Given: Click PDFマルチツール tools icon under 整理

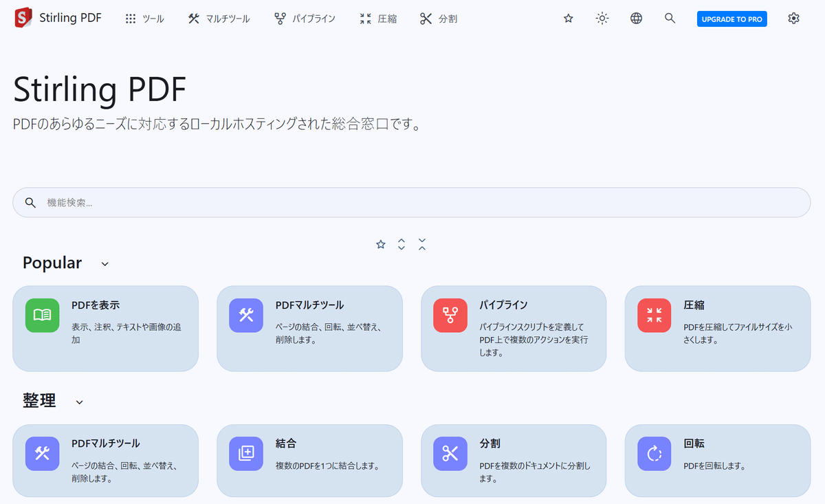Looking at the screenshot, I should point(43,454).
